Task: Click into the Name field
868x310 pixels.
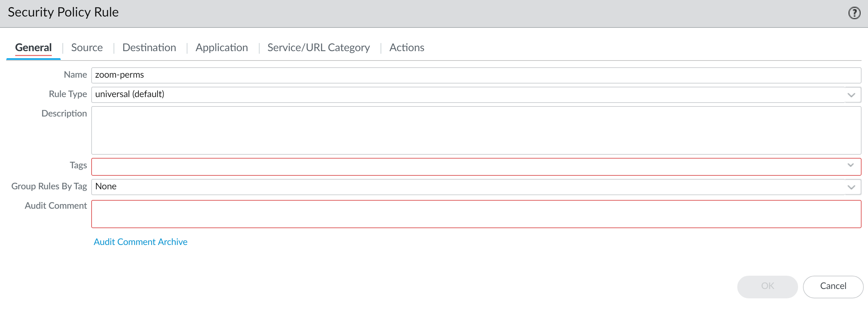Action: [x=472, y=75]
